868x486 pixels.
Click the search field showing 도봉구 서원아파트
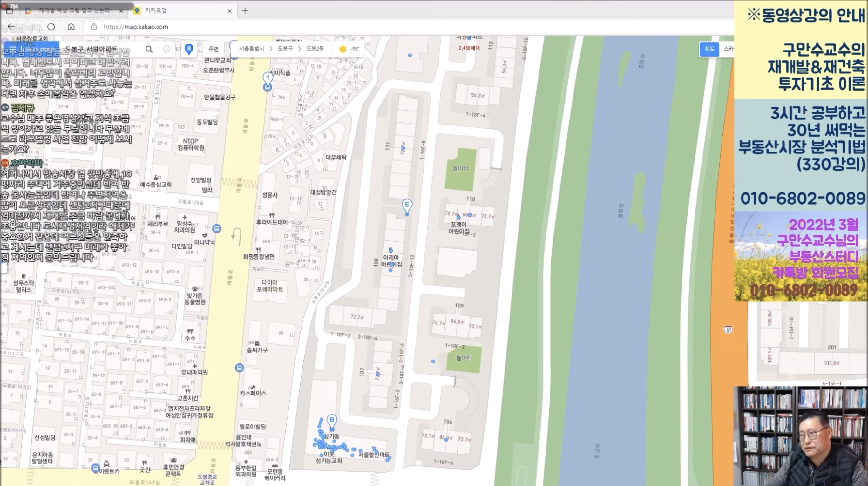pos(101,49)
